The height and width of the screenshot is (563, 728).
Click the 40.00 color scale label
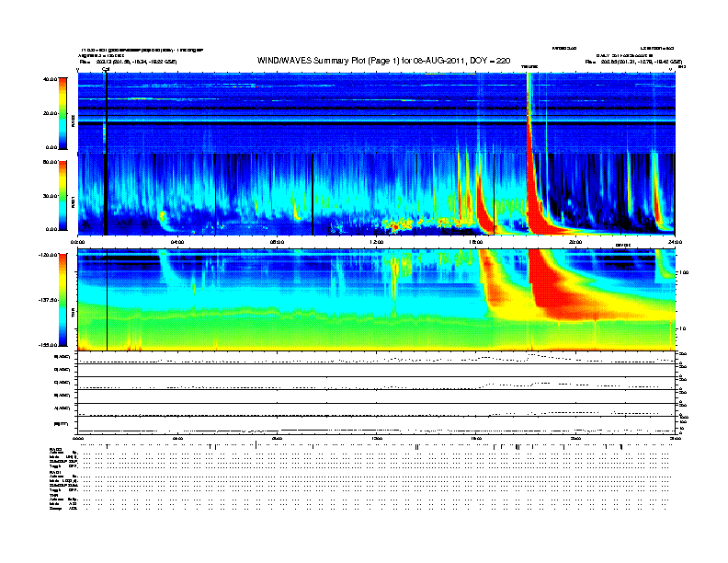pos(51,79)
